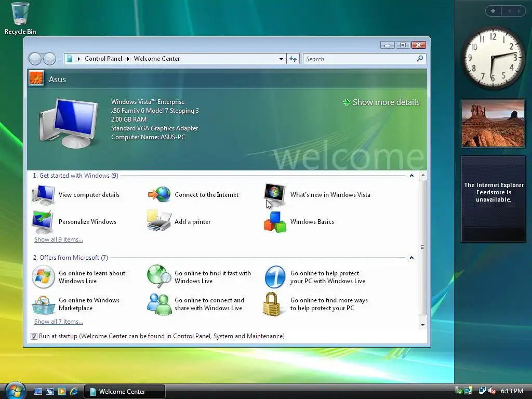Image resolution: width=532 pixels, height=399 pixels.
Task: Open the recent pages dropdown beside Forward
Action: (x=60, y=59)
